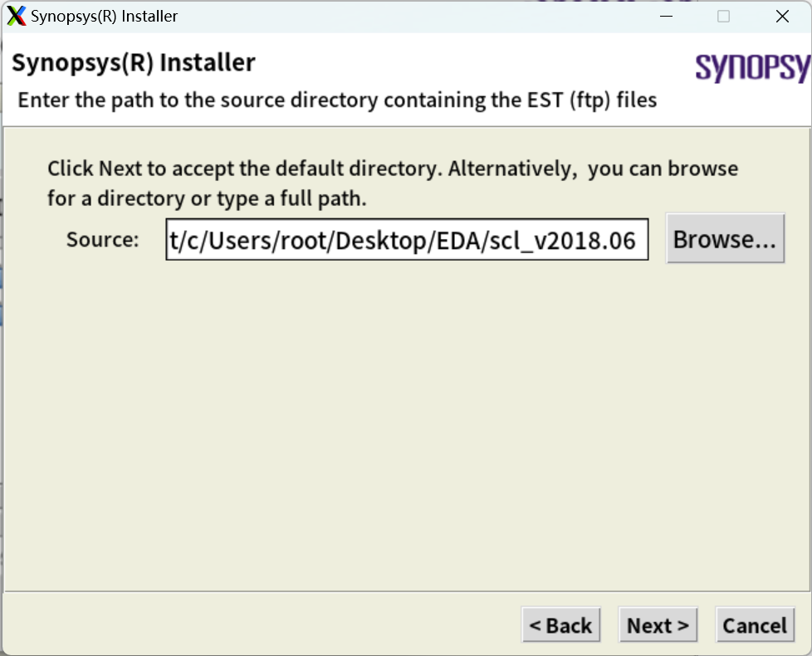
Task: Click the default directory instruction text
Action: (x=390, y=168)
